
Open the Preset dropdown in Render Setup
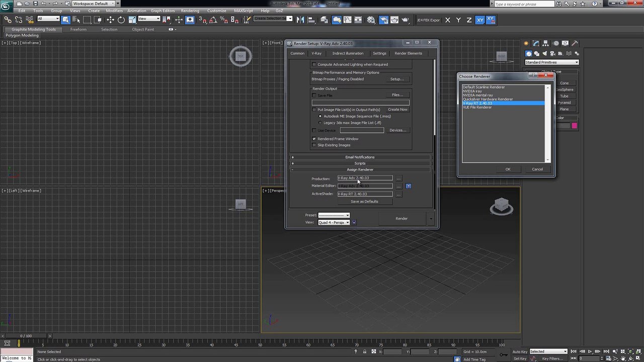pos(334,215)
